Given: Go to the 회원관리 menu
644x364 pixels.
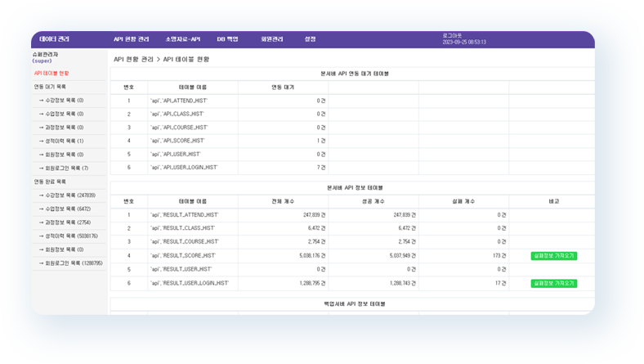Looking at the screenshot, I should 271,39.
